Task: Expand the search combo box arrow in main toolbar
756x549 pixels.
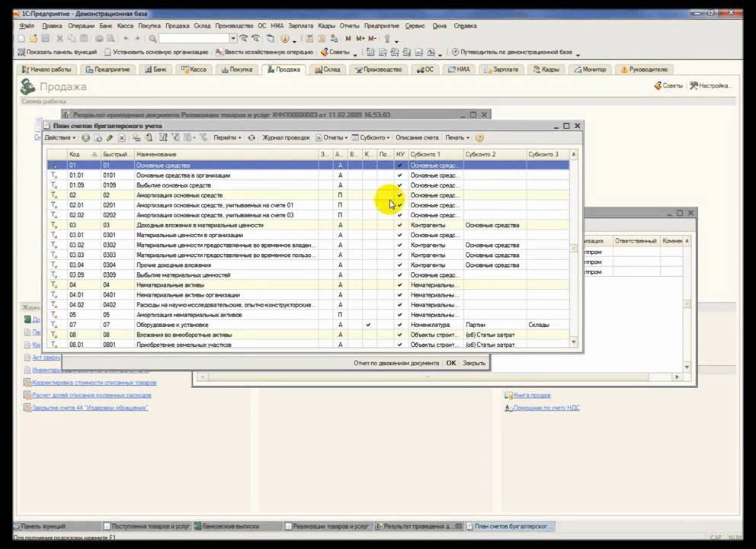Action: pyautogui.click(x=233, y=39)
